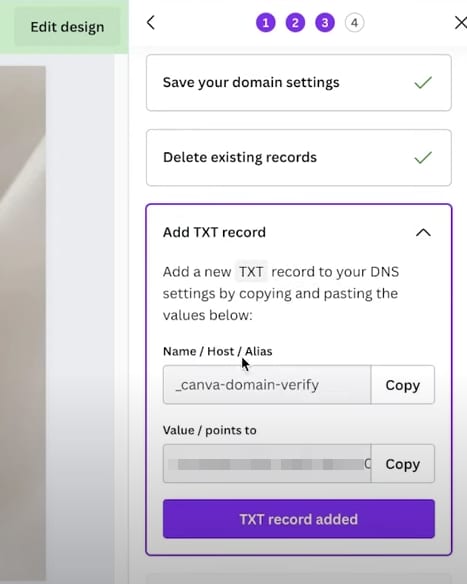Click the Add TXT record heading
The image size is (467, 584).
214,232
